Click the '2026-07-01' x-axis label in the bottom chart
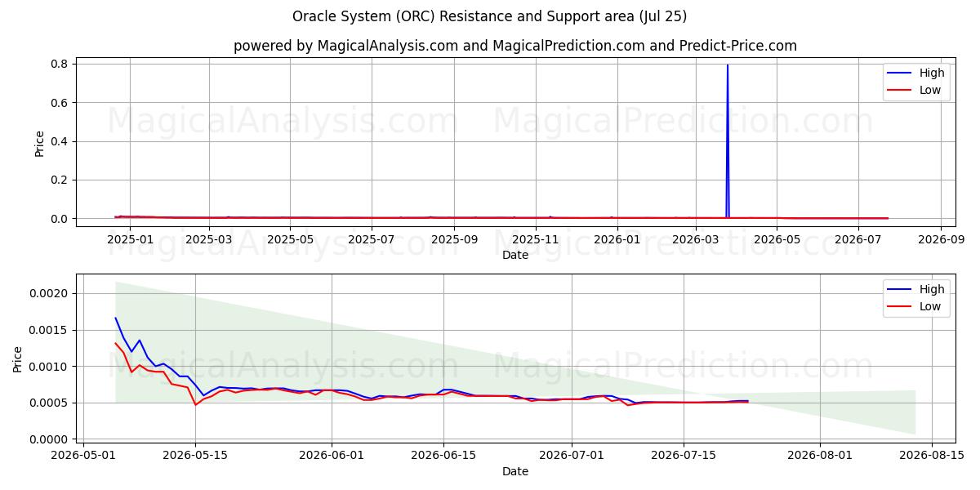Viewport: 980px width, 490px height. coord(571,456)
